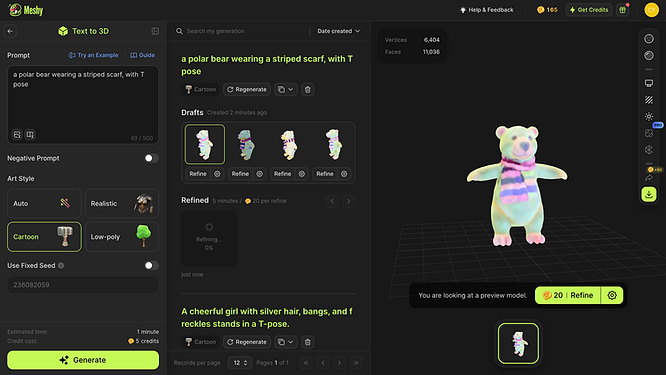Screen dimensions: 666x375
Task: Click the green Generate button
Action: (x=83, y=360)
